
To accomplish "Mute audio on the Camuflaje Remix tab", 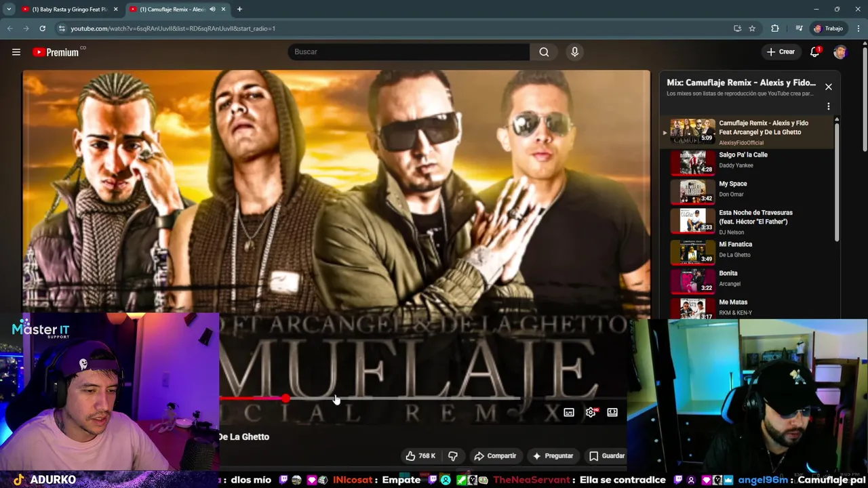I will pos(212,9).
